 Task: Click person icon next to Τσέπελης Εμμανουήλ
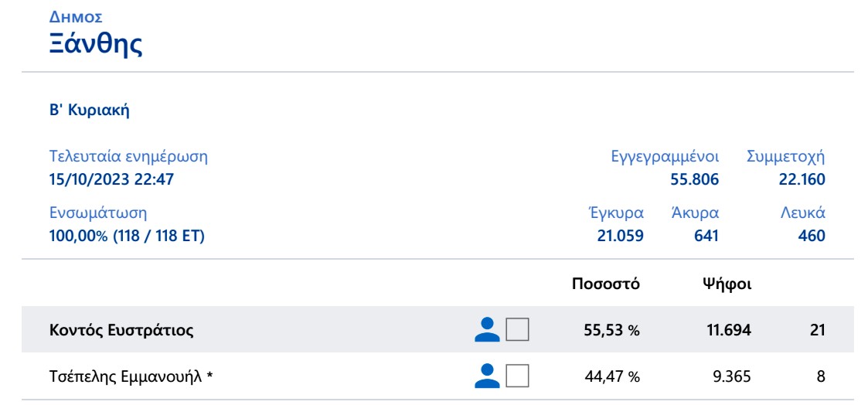coord(487,376)
